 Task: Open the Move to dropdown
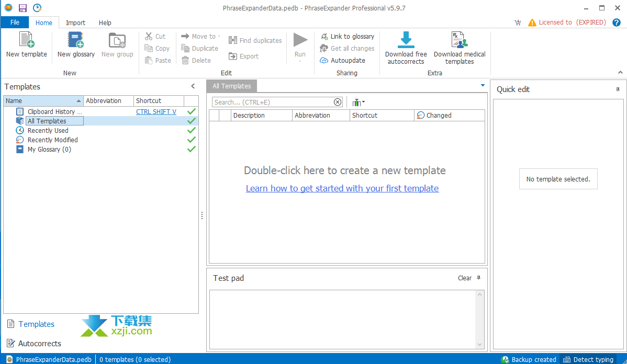[200, 37]
